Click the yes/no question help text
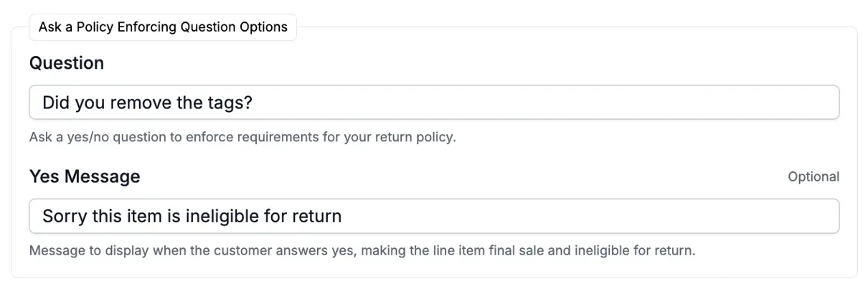The height and width of the screenshot is (294, 868). pyautogui.click(x=242, y=137)
